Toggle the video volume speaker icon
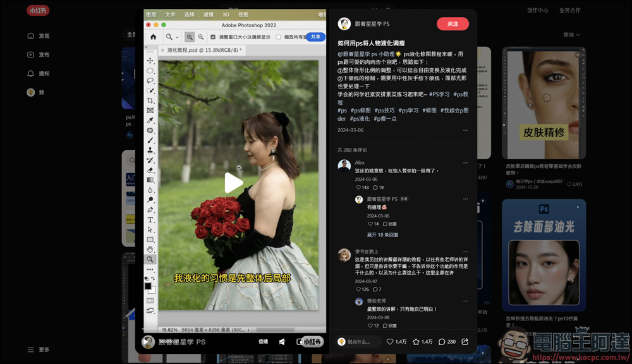The width and height of the screenshot is (632, 364). click(282, 341)
